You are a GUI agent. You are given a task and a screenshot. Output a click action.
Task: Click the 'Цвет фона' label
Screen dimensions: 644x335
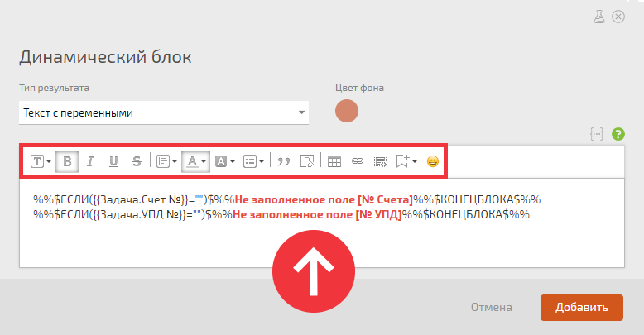coord(359,88)
